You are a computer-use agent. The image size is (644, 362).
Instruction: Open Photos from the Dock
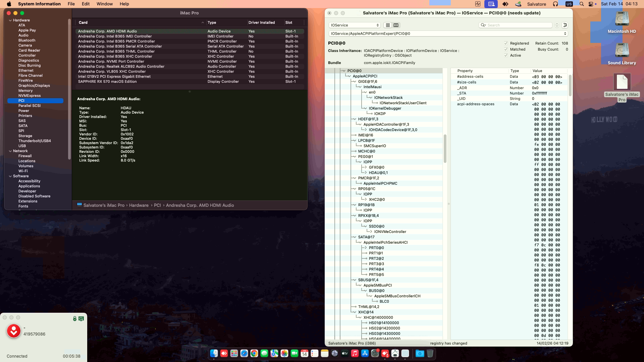click(x=284, y=353)
